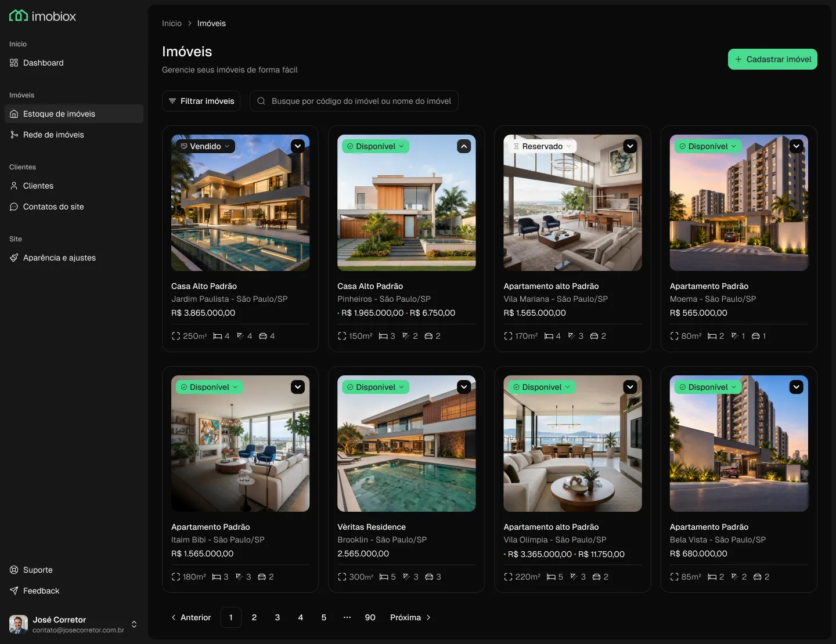Go to page 5 of listings
Screen dimensions: 836x644
[324, 617]
